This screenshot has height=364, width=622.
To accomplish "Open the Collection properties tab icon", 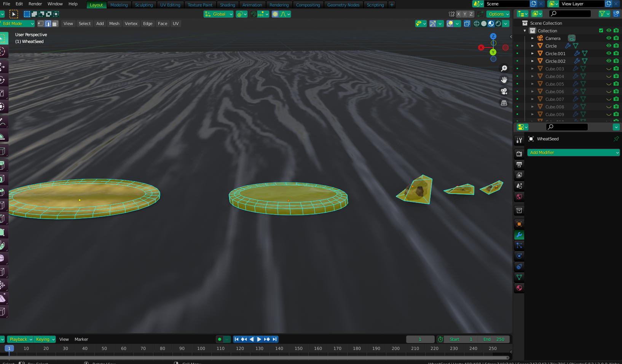I will [519, 210].
